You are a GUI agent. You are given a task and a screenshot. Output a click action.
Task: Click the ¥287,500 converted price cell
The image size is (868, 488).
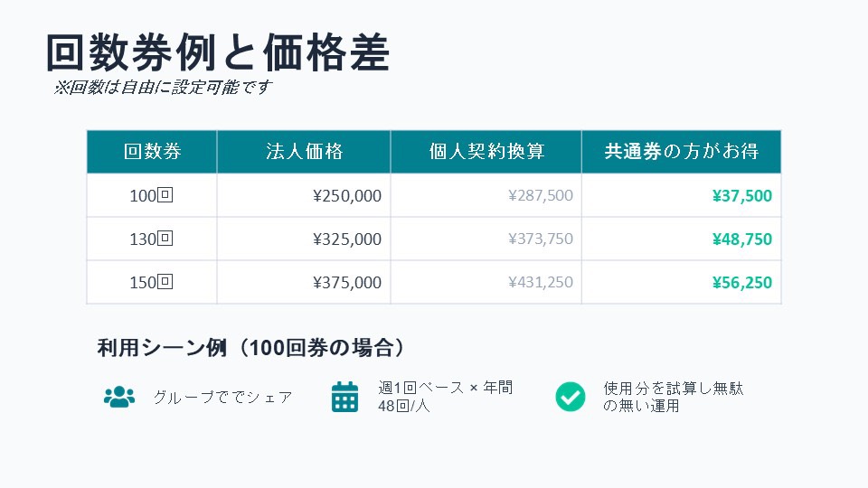click(541, 195)
